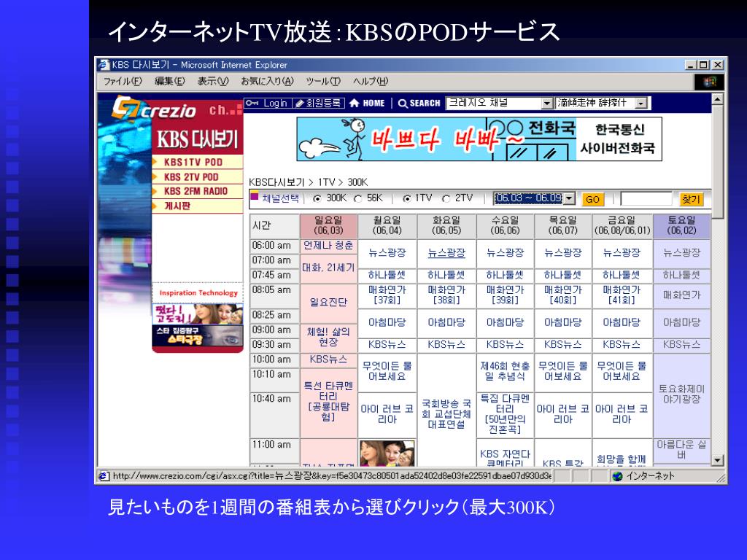Choose the 1TV channel radio button

tap(406, 199)
